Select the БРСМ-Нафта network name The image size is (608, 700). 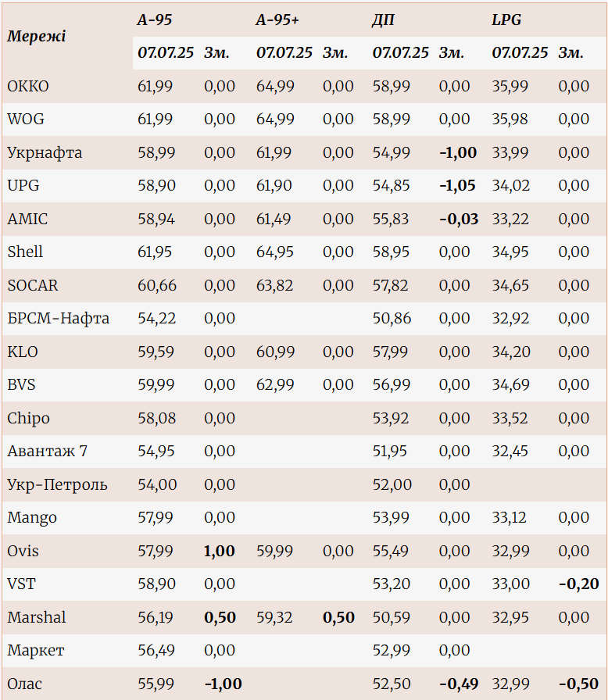(x=58, y=319)
